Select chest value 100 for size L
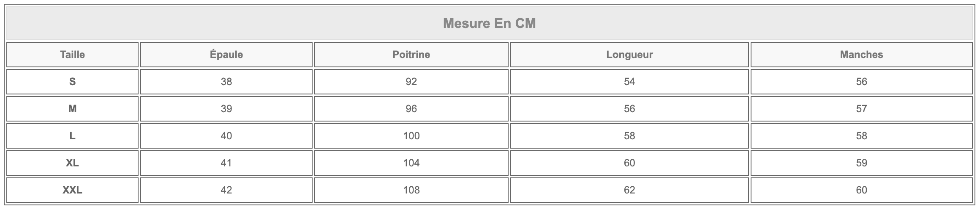The height and width of the screenshot is (210, 980). [x=411, y=136]
